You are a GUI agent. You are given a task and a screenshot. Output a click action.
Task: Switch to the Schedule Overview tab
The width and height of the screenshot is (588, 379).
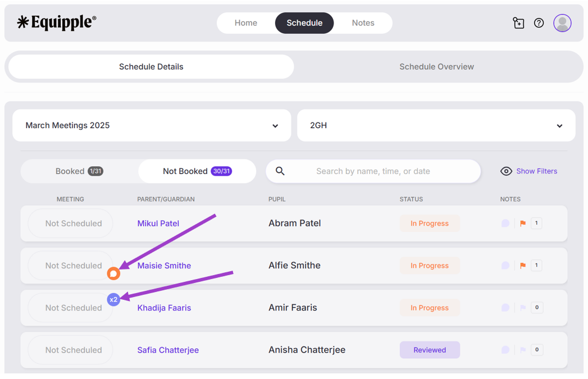pyautogui.click(x=436, y=67)
